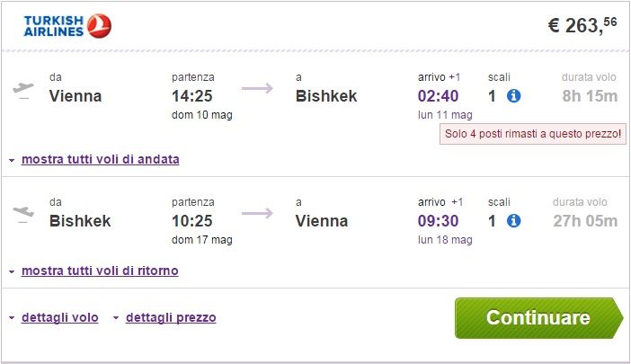631x364 pixels.
Task: Click the € 263,56 price
Action: point(582,26)
